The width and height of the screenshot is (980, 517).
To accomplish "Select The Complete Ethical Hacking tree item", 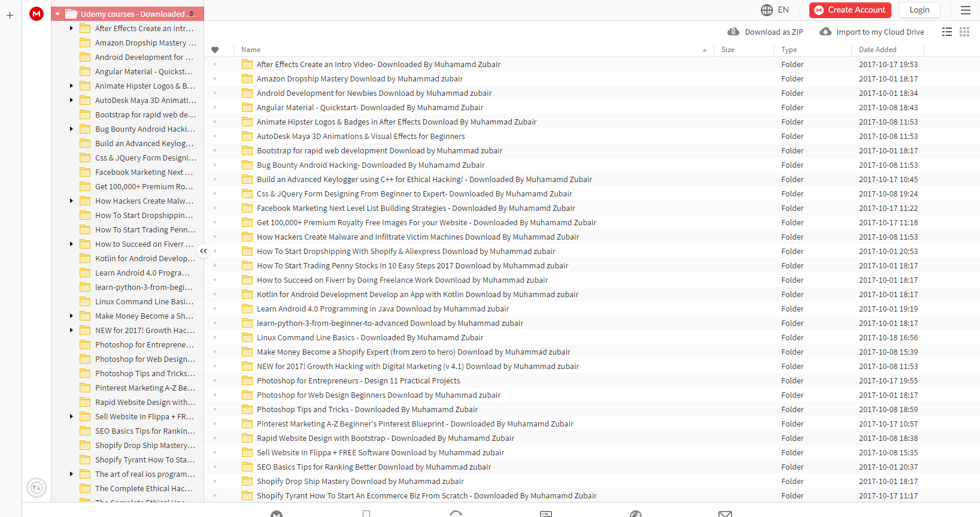I will tap(144, 488).
